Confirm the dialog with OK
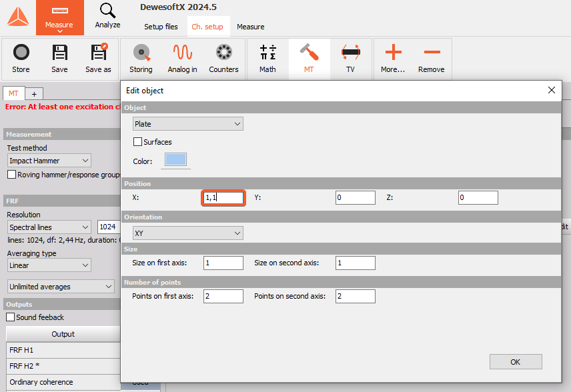 click(516, 362)
